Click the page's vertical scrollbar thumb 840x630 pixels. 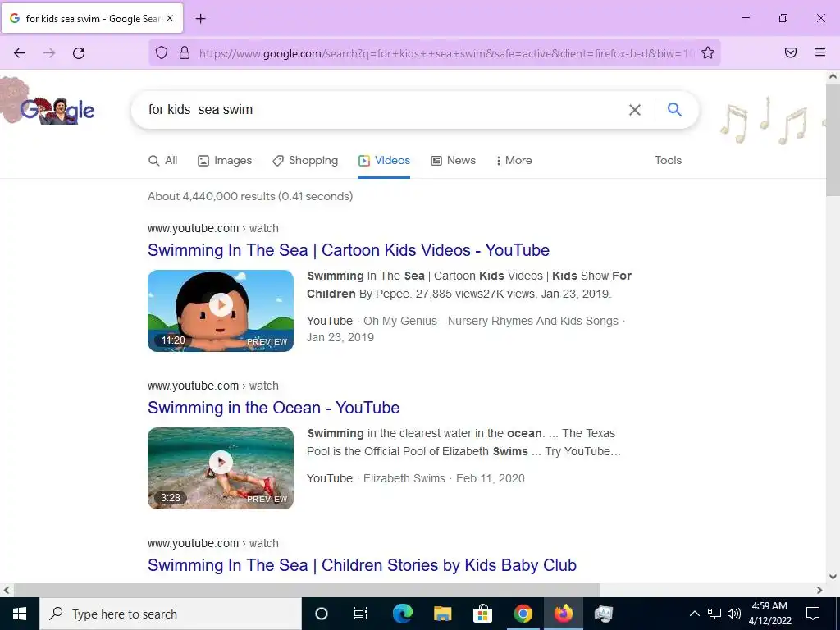pyautogui.click(x=833, y=139)
